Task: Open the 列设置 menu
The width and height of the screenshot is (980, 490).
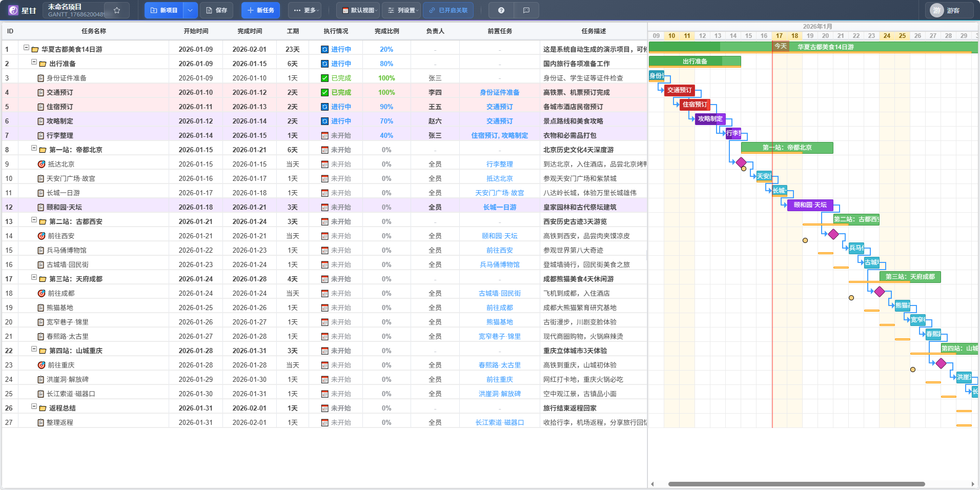Action: [402, 10]
